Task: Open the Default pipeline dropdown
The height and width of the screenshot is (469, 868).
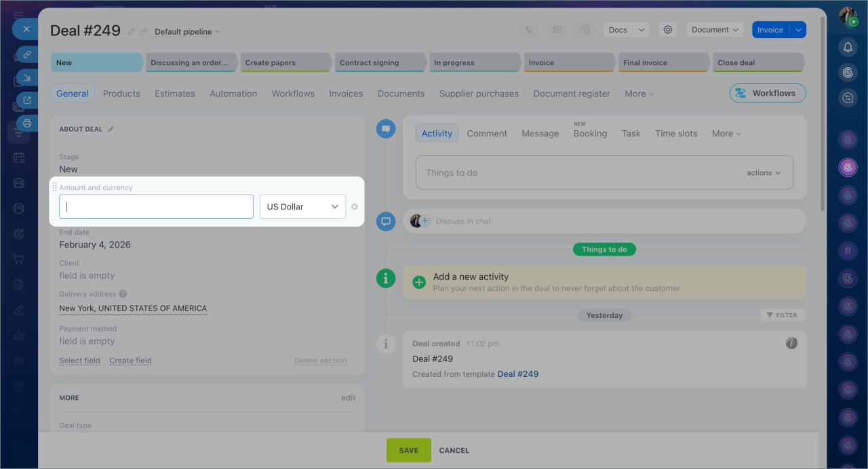Action: (x=186, y=32)
